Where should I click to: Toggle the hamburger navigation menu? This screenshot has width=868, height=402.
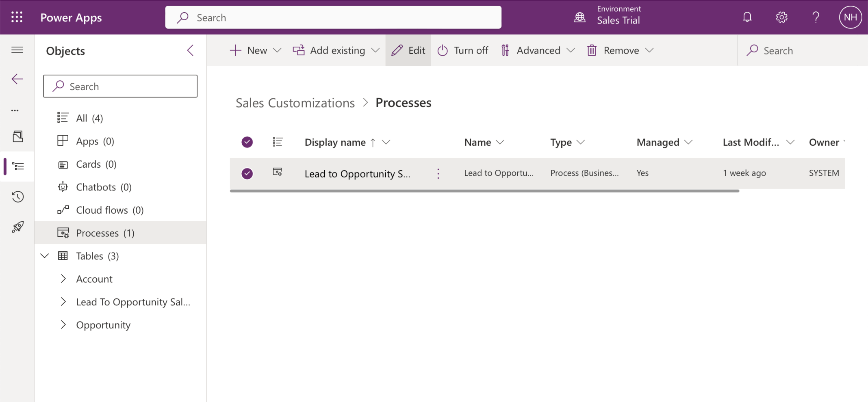click(x=17, y=50)
